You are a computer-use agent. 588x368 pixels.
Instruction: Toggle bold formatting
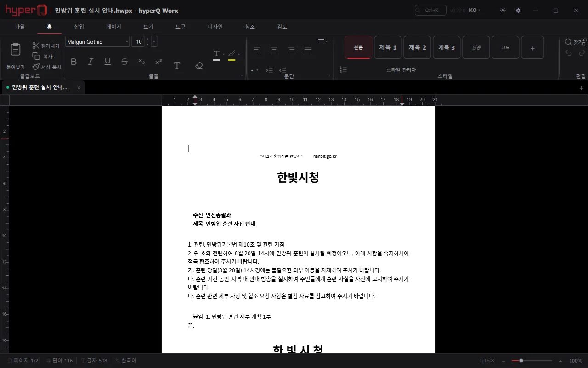pos(73,62)
